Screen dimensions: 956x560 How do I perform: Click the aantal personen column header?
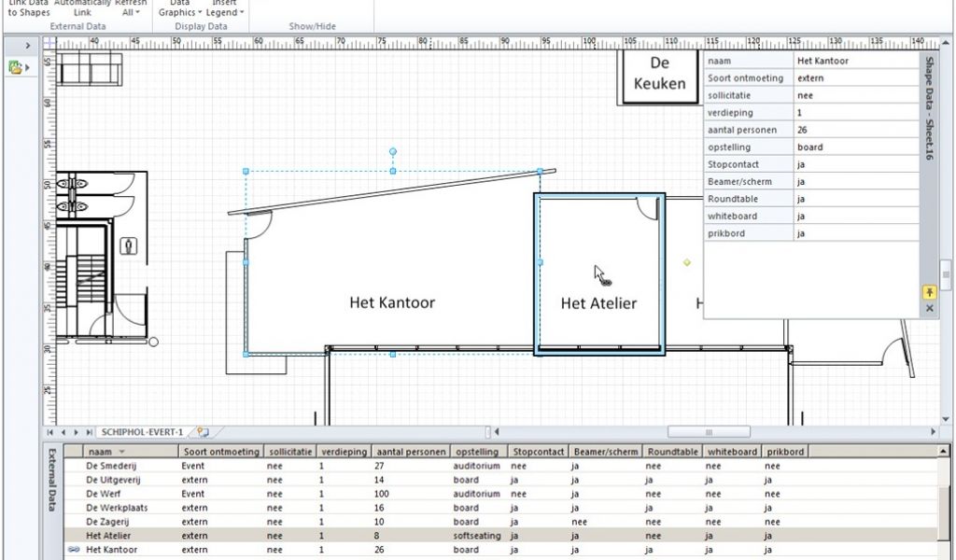coord(410,452)
